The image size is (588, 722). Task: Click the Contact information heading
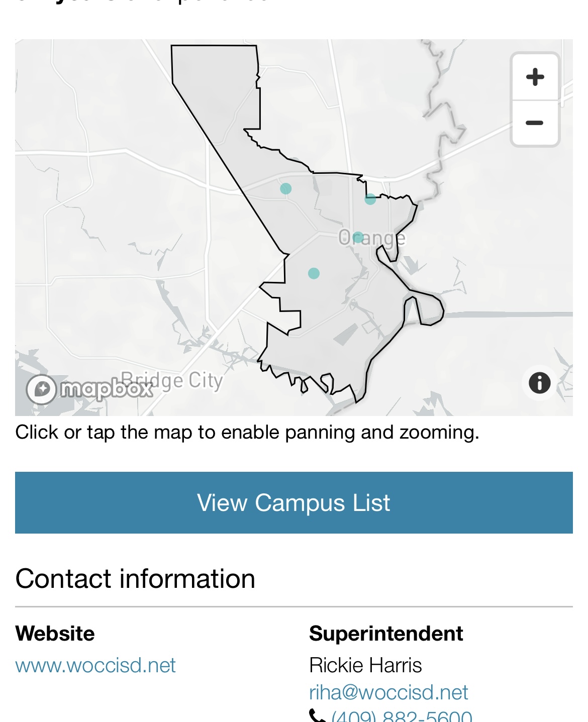135,578
